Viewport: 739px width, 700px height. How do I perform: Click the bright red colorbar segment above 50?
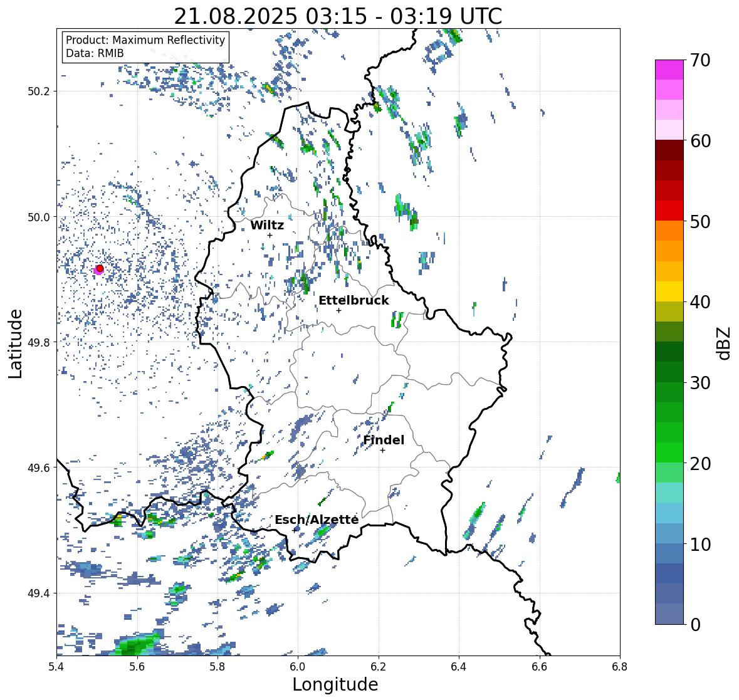pos(669,211)
